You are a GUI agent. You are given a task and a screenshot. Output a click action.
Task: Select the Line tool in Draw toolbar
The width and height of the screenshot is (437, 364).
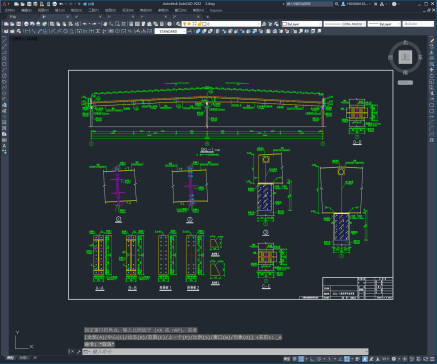click(4, 40)
